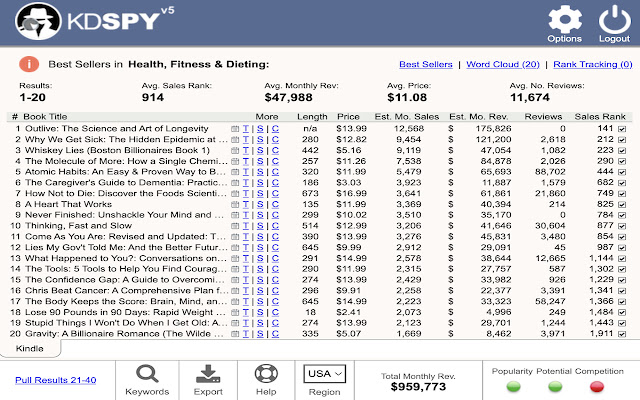Open the USA region dropdown
The height and width of the screenshot is (400, 640).
[324, 373]
